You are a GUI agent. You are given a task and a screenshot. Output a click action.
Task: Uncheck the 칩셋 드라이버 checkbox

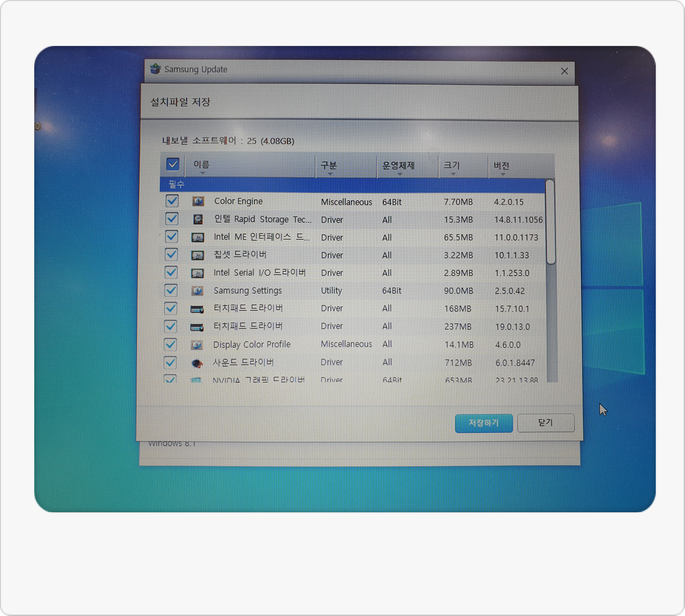[171, 254]
